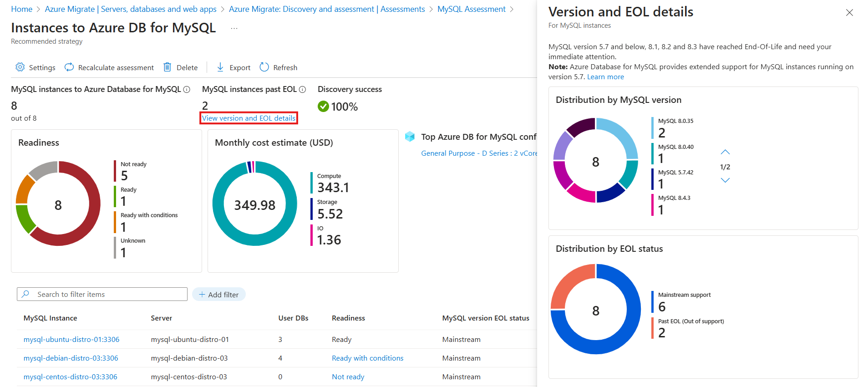Go to previous page of version legend
The height and width of the screenshot is (387, 868).
coord(725,152)
